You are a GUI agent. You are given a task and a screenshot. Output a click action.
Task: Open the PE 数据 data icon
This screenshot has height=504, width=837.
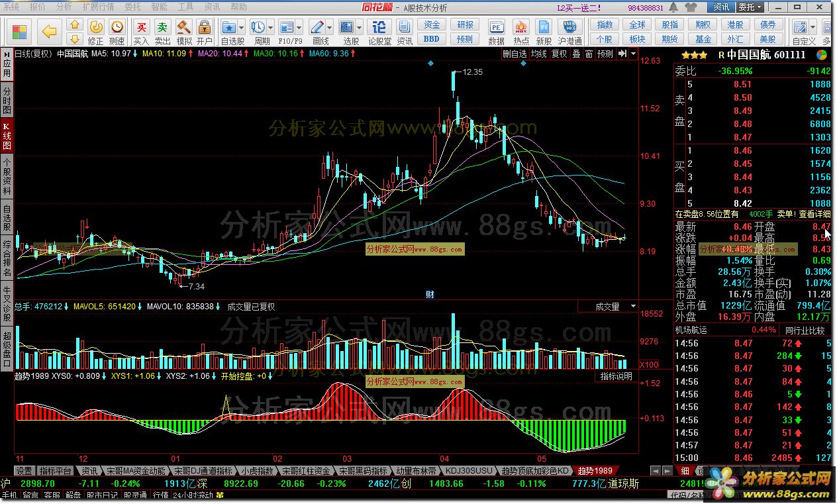[496, 26]
